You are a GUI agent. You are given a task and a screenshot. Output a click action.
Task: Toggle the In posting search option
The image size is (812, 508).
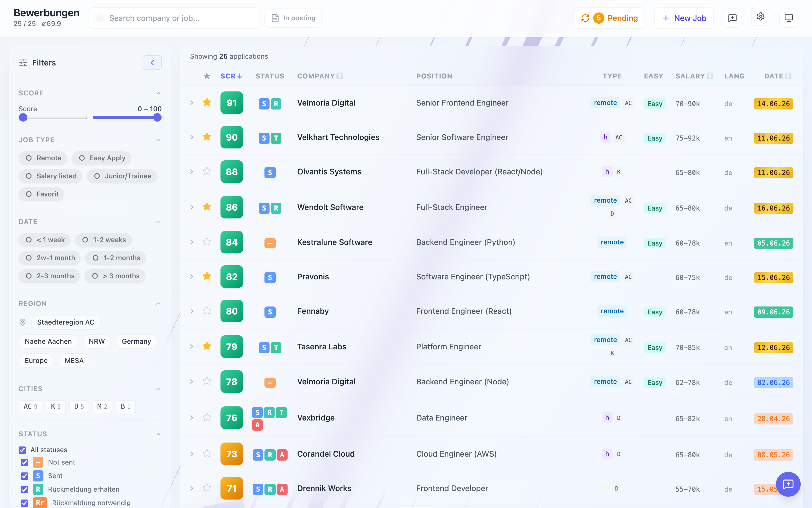[x=293, y=18]
